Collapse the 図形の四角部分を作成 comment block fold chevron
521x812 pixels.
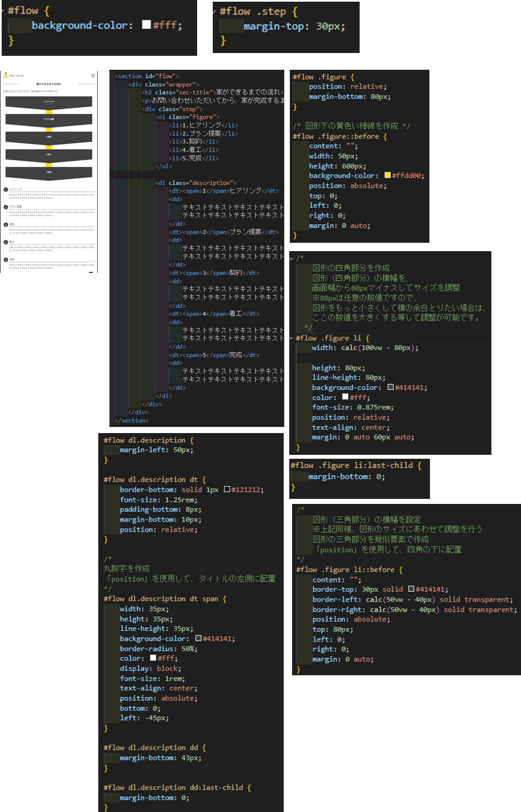tap(291, 258)
